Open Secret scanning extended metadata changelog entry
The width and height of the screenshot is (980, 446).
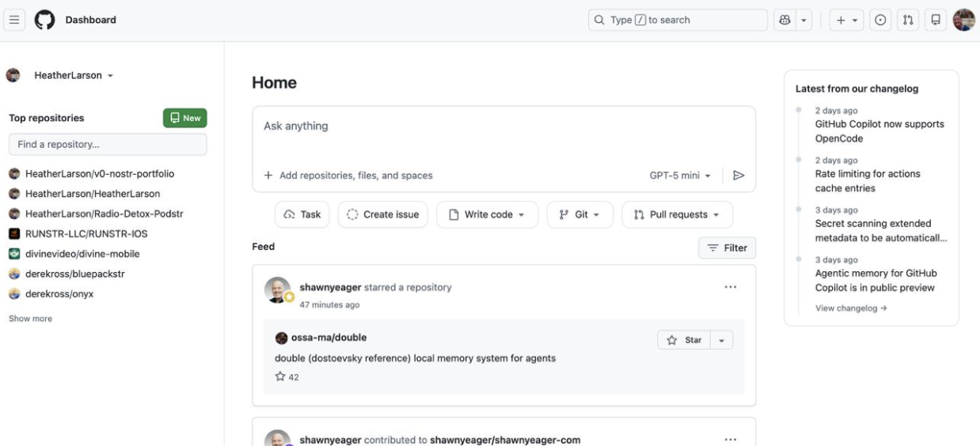coord(881,231)
